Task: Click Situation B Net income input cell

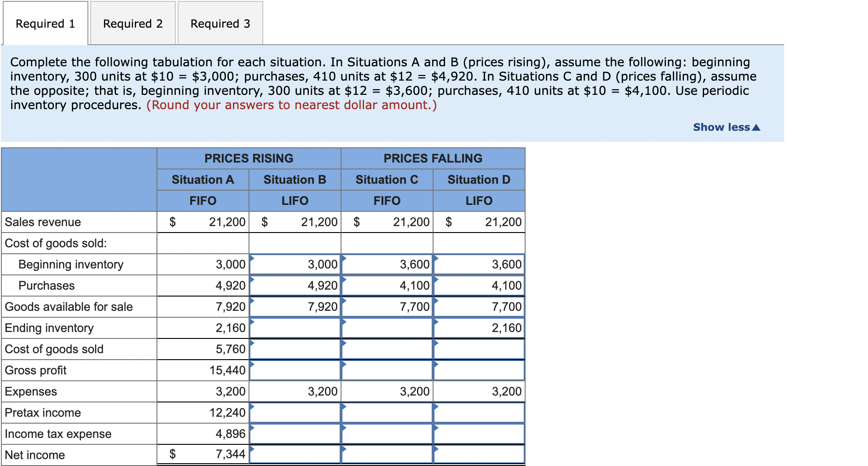Action: 295,454
